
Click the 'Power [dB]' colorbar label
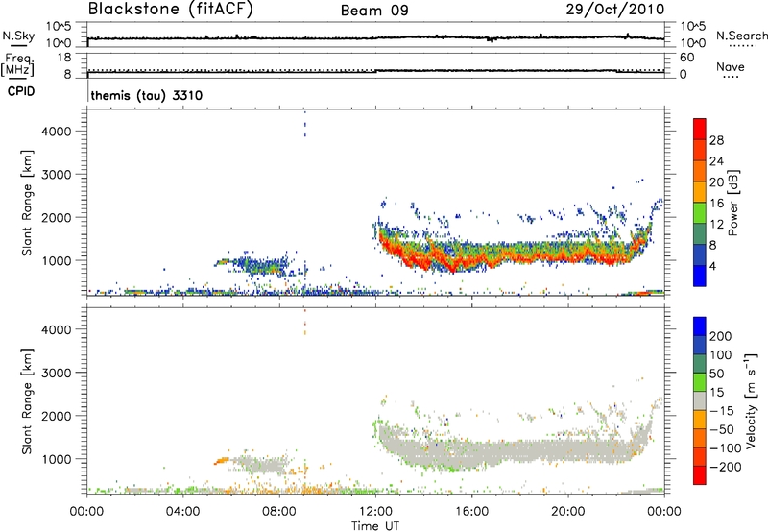click(x=732, y=203)
